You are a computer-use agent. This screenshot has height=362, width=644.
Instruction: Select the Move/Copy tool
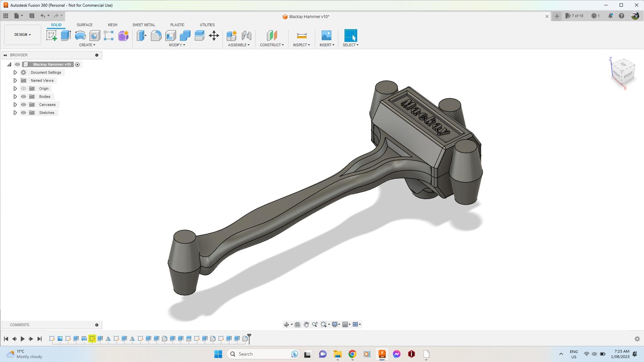coord(214,36)
